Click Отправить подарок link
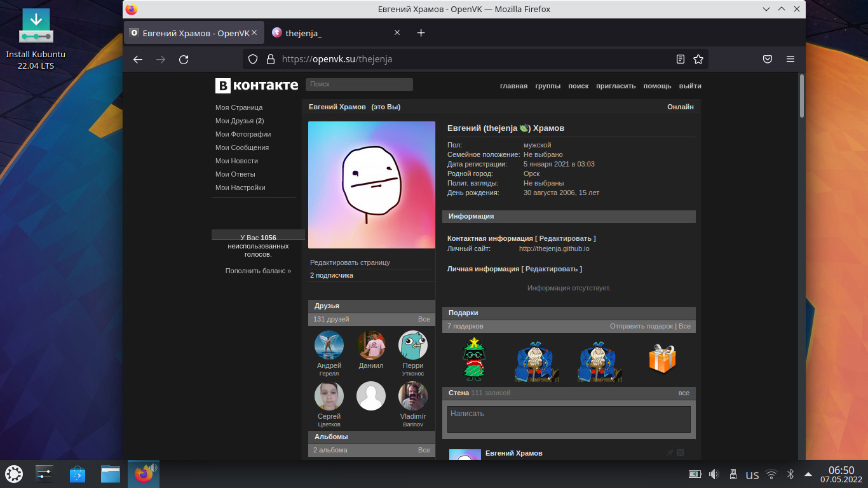868x488 pixels. coord(641,326)
